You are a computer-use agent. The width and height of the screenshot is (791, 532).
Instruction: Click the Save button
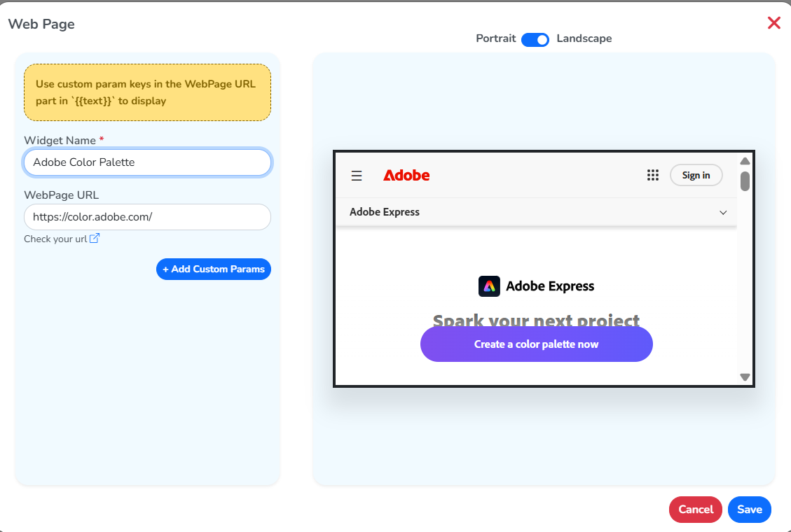[750, 510]
